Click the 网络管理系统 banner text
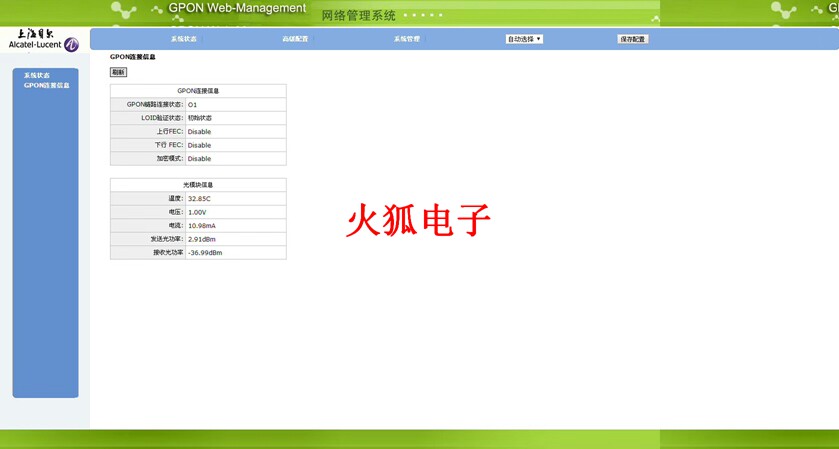Viewport: 839px width, 449px height. click(x=359, y=16)
